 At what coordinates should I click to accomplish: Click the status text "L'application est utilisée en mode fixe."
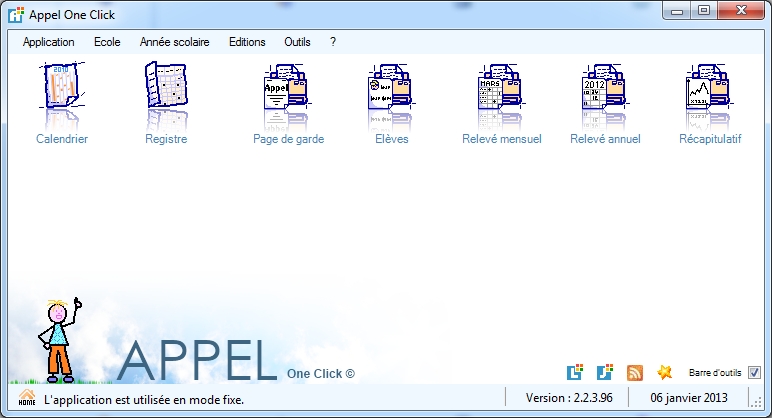144,400
